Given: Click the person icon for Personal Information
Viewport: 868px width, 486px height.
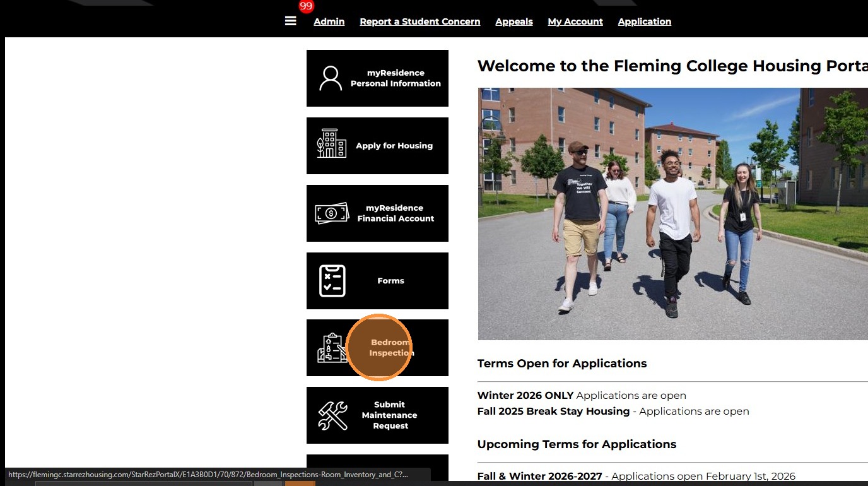Looking at the screenshot, I should coord(331,78).
